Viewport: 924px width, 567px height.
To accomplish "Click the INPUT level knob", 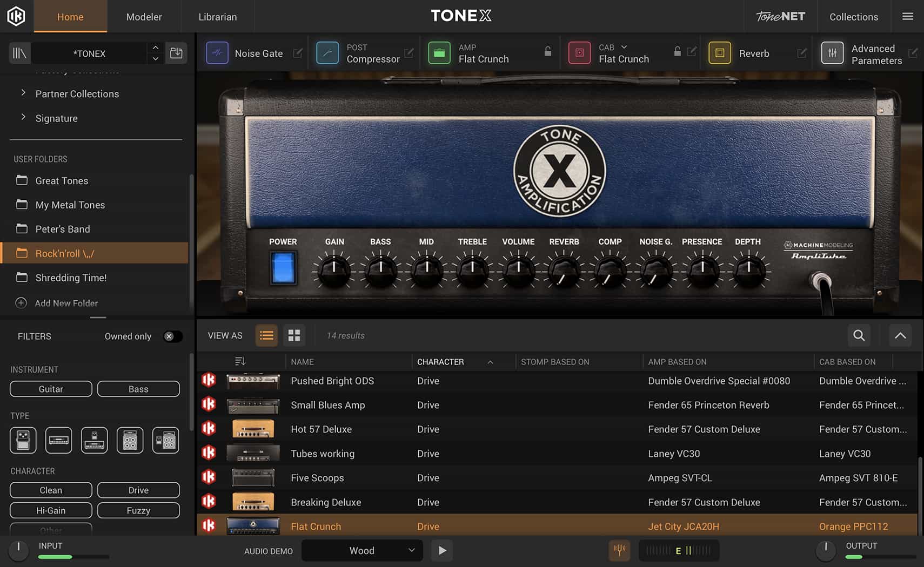I will click(18, 550).
